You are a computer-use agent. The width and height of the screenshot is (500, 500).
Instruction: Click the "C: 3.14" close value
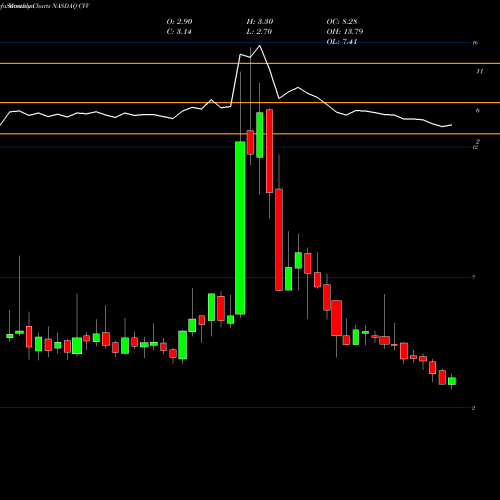coord(179,32)
